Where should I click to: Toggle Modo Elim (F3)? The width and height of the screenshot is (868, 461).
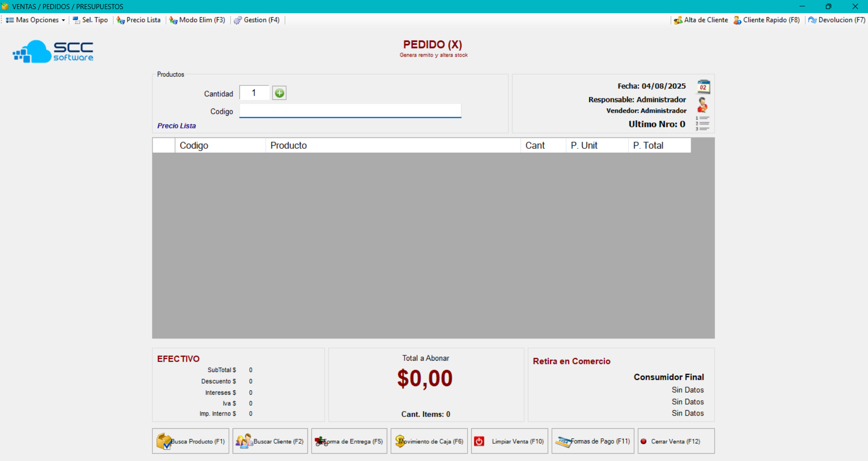pyautogui.click(x=197, y=20)
